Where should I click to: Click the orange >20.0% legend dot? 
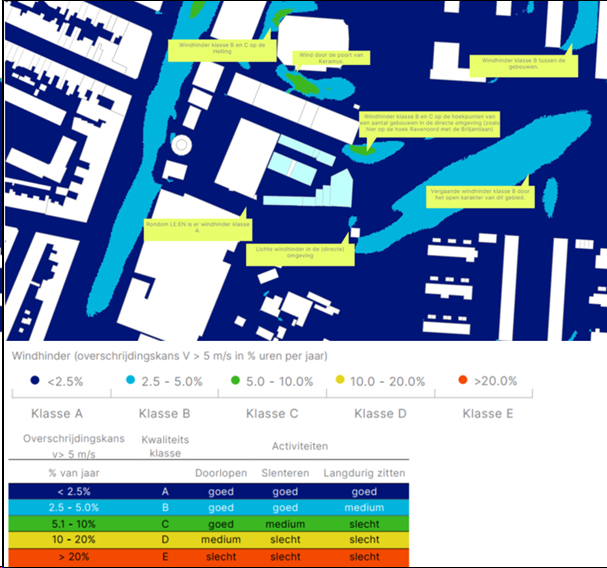tap(463, 380)
